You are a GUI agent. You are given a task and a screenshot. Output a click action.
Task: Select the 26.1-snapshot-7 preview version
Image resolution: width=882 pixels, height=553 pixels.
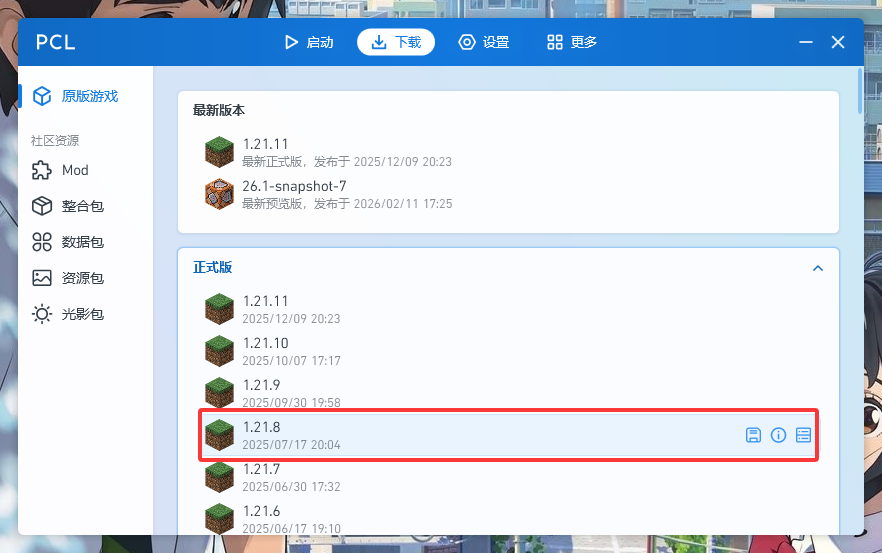[508, 194]
